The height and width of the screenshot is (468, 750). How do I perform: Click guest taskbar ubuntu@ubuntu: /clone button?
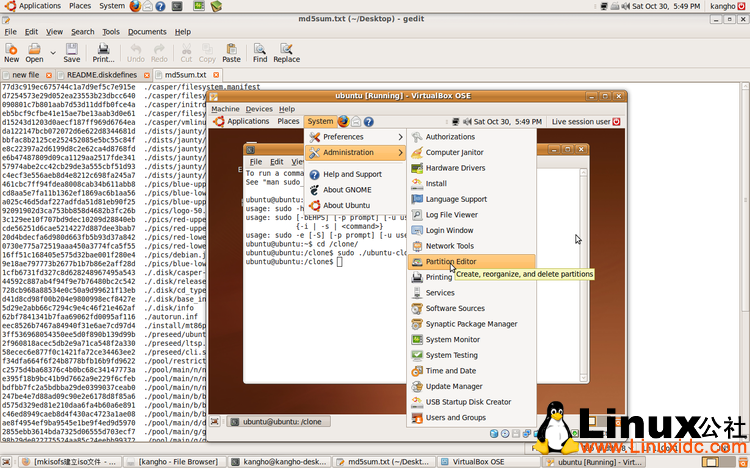tap(278, 422)
